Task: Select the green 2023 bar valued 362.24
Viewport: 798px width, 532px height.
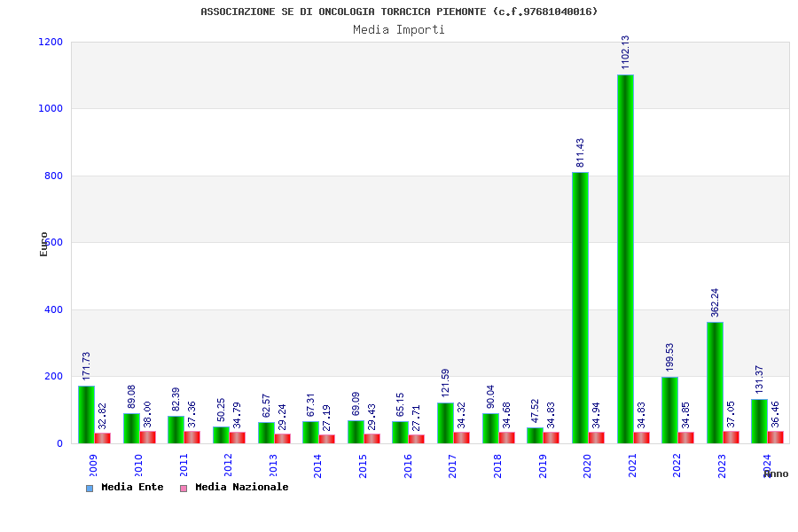Action: (x=715, y=383)
